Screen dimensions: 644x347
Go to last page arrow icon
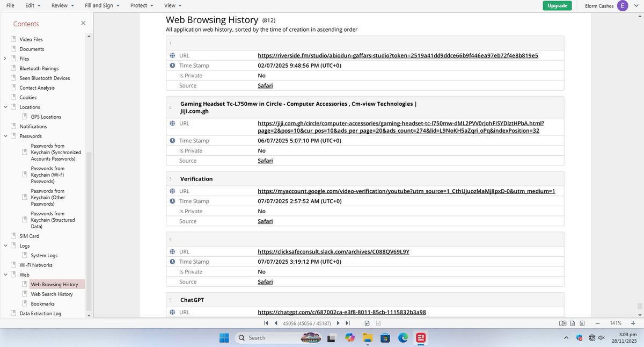pos(348,323)
